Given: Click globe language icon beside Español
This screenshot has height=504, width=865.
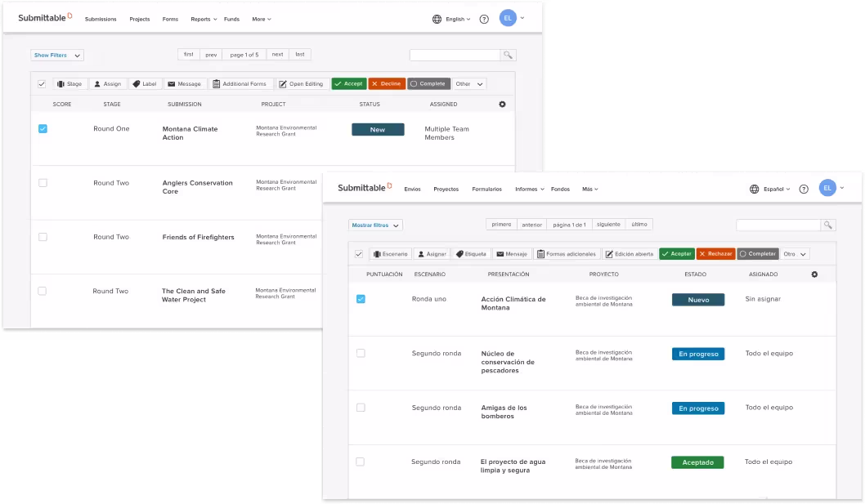Looking at the screenshot, I should pyautogui.click(x=754, y=190).
